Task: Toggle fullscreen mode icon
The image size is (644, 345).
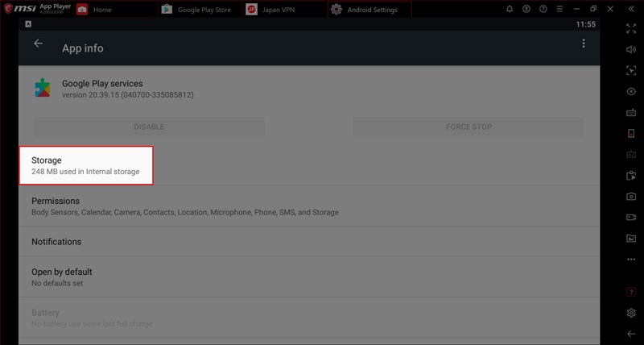Action: pos(631,28)
